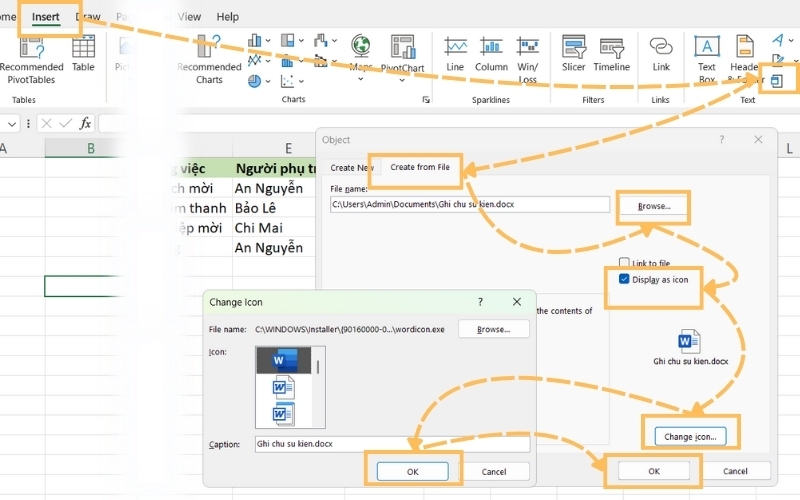Viewport: 800px width, 500px height.
Task: Select column E header
Action: pyautogui.click(x=288, y=148)
